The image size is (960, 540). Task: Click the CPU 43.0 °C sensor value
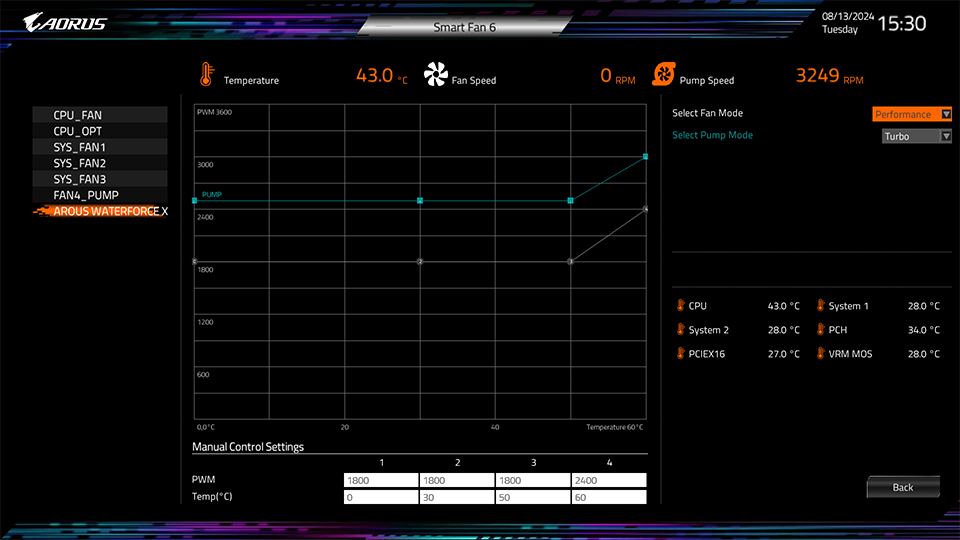pos(784,306)
